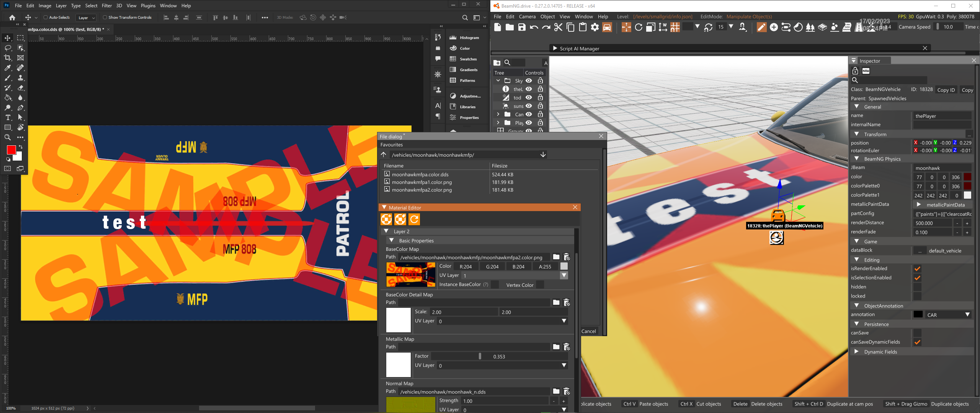Select the Eraser tool

[21, 88]
